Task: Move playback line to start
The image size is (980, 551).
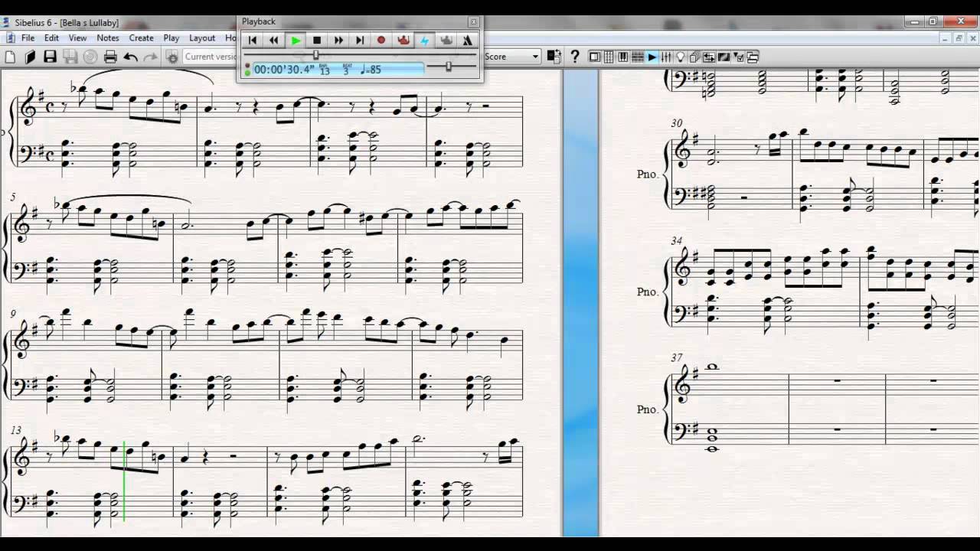Action: tap(253, 41)
